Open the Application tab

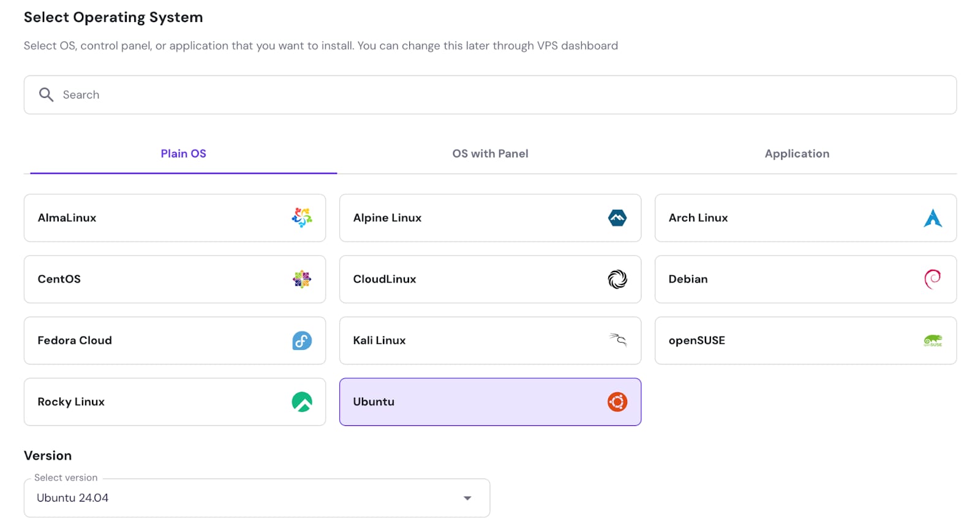(x=797, y=154)
